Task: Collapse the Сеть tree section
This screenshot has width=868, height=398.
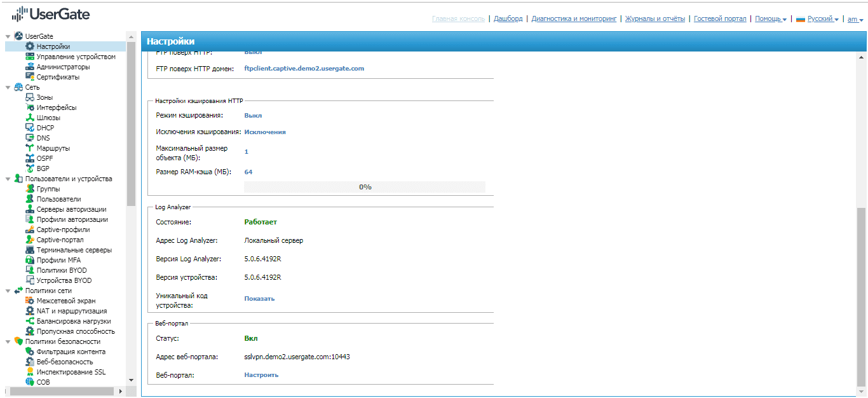Action: (x=8, y=87)
